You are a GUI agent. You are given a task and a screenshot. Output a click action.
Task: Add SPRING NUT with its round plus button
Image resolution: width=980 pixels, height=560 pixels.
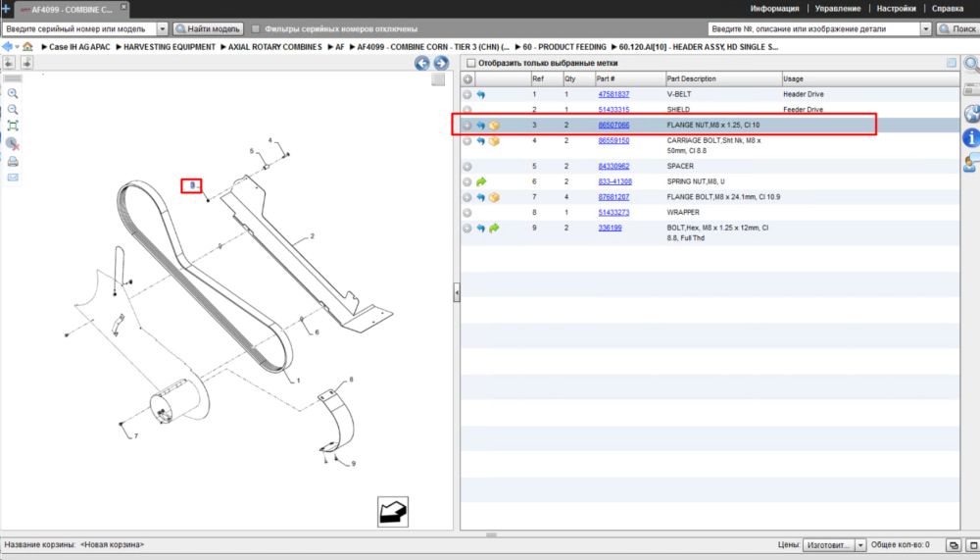coord(466,182)
